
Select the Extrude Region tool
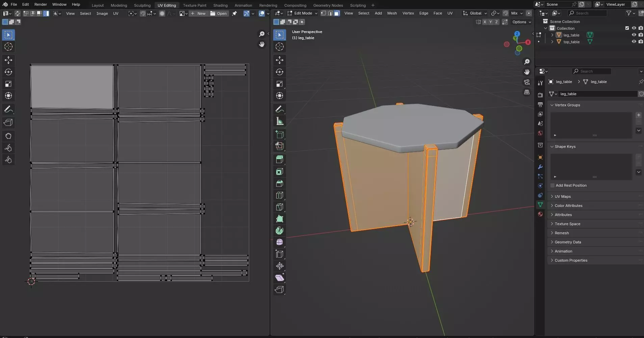click(280, 159)
